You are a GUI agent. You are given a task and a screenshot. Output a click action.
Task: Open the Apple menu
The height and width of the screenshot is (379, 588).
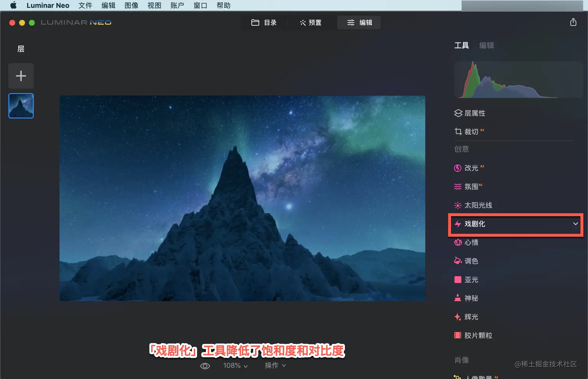13,5
